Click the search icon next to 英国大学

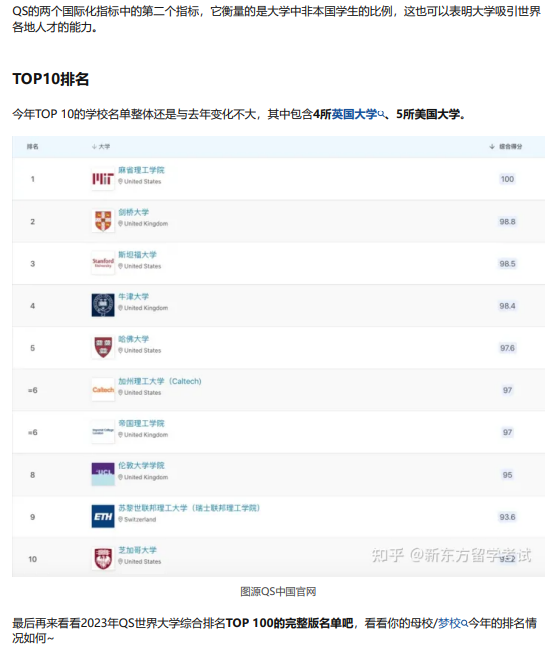381,114
